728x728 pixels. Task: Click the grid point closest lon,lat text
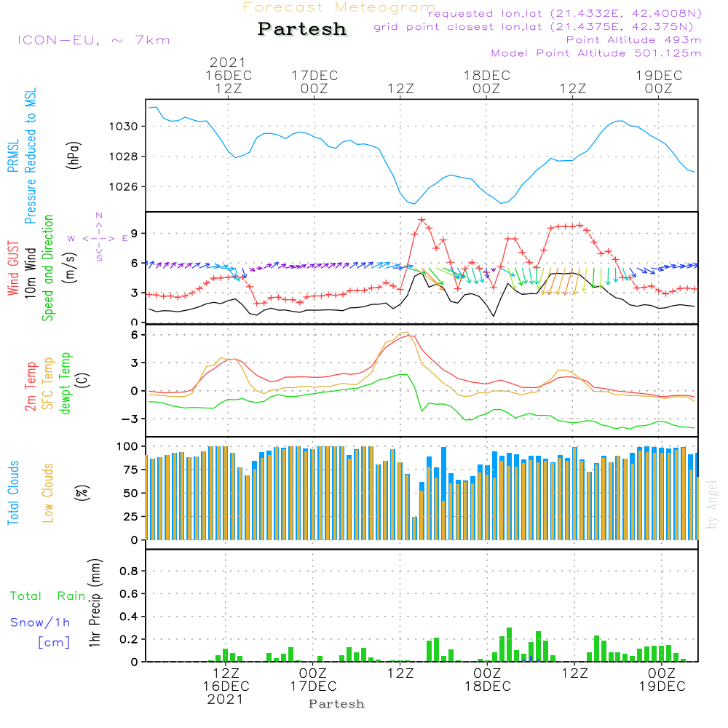coord(538,27)
